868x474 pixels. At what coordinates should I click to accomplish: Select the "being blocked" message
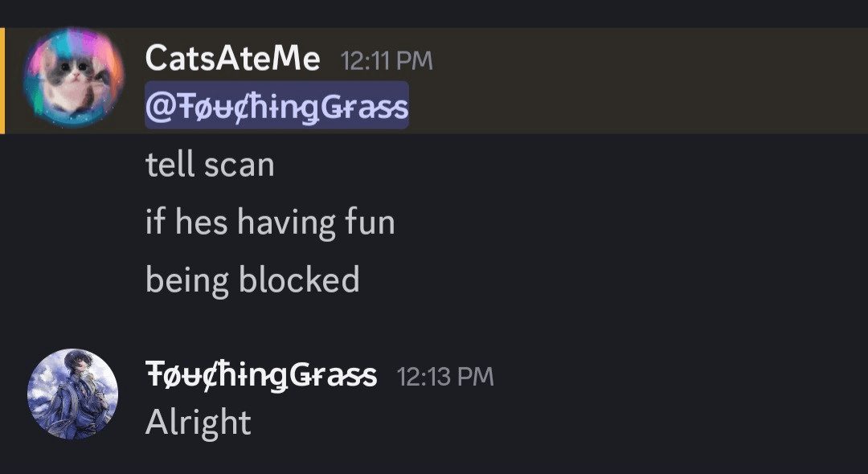[x=252, y=280]
